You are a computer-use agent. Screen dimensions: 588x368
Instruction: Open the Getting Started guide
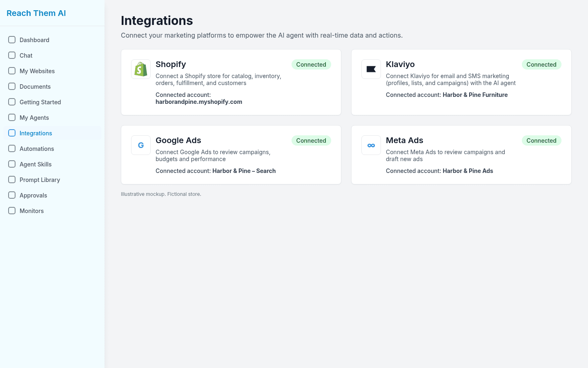tap(52, 102)
